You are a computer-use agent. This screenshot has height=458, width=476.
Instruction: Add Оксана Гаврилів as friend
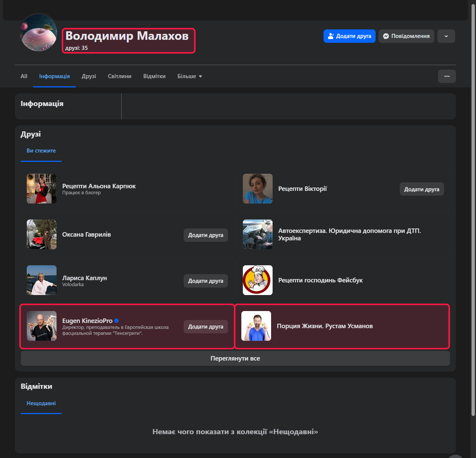[x=206, y=235]
